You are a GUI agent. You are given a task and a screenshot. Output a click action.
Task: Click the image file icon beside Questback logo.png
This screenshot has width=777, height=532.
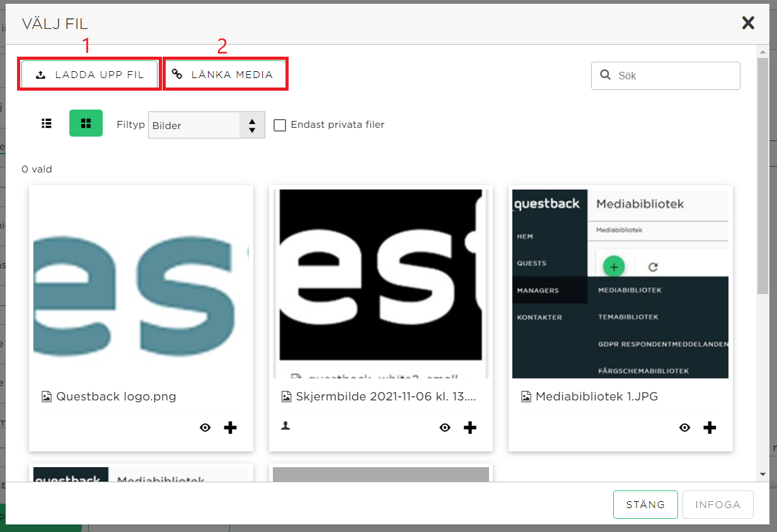[46, 397]
